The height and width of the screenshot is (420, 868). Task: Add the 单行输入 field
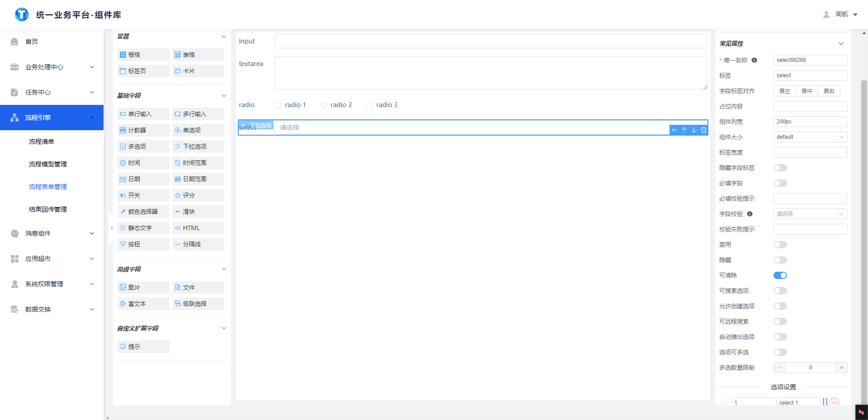[x=143, y=114]
